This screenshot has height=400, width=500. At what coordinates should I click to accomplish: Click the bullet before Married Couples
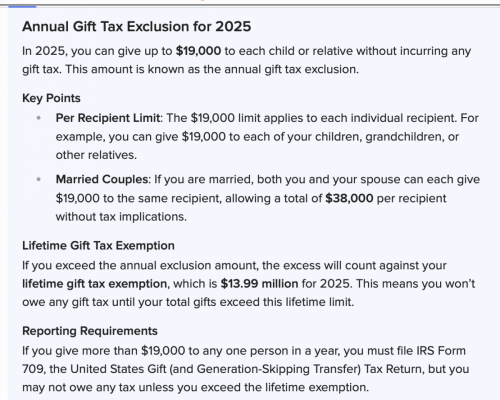click(39, 179)
